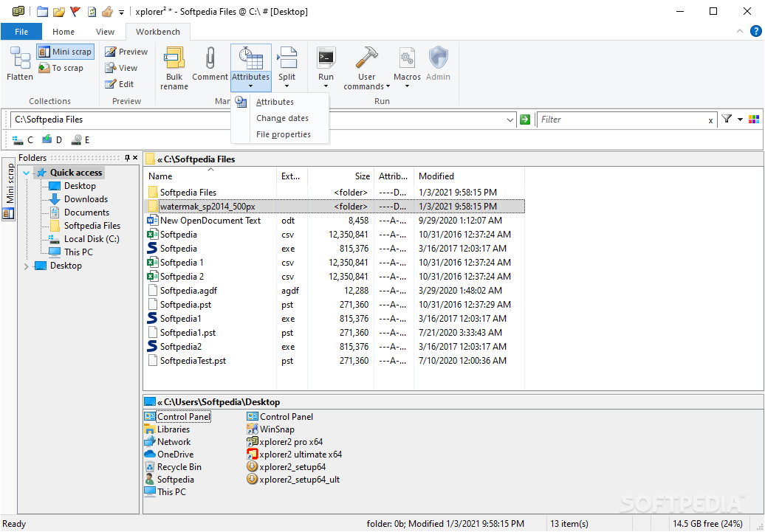Open the Bulk rename tool
Viewport: 765px width, 532px height.
[x=174, y=69]
